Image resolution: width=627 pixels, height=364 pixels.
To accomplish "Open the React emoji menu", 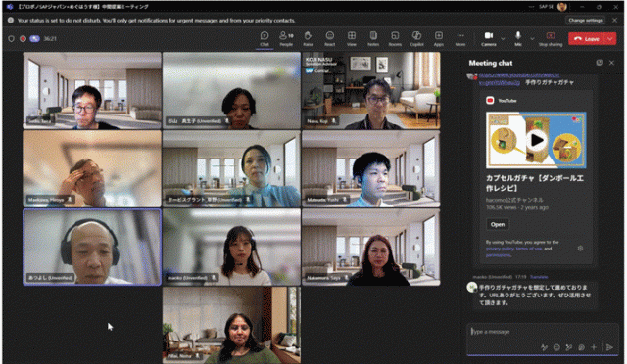I will [330, 39].
